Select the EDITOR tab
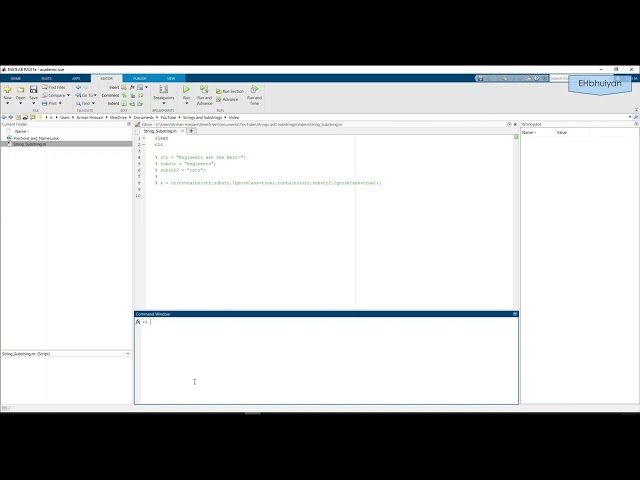Screen dimensions: 640x480 [107, 78]
